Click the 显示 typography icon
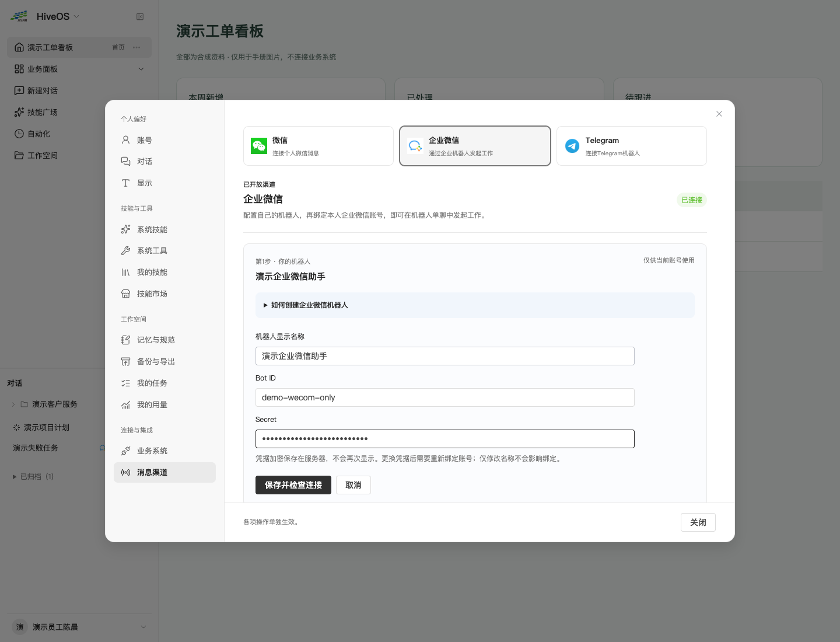The width and height of the screenshot is (840, 642). coord(125,183)
